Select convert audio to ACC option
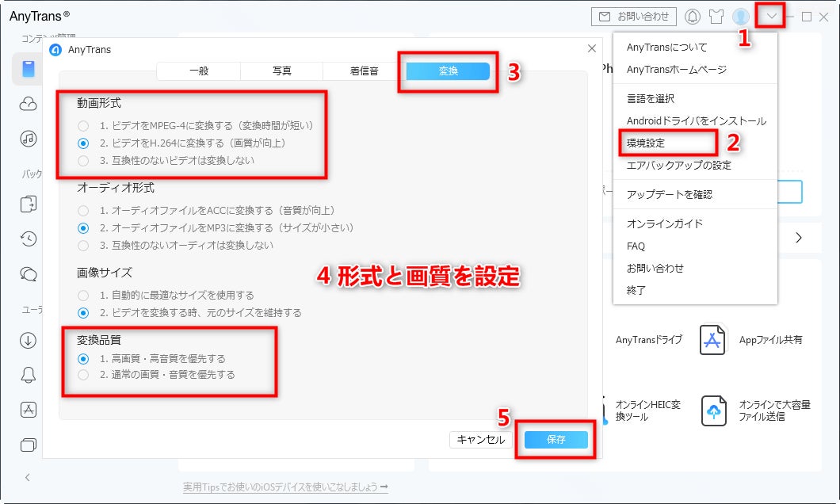 (x=83, y=211)
